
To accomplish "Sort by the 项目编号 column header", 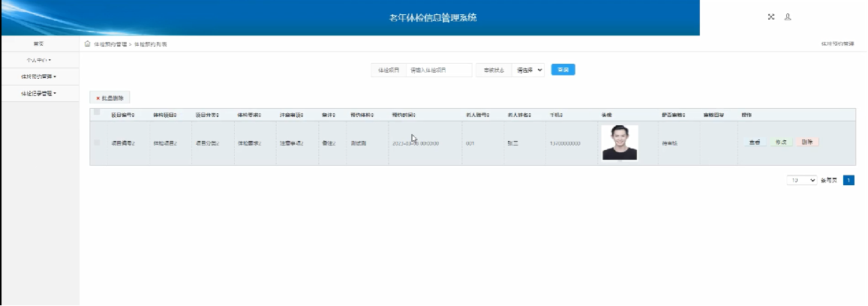I will (123, 115).
